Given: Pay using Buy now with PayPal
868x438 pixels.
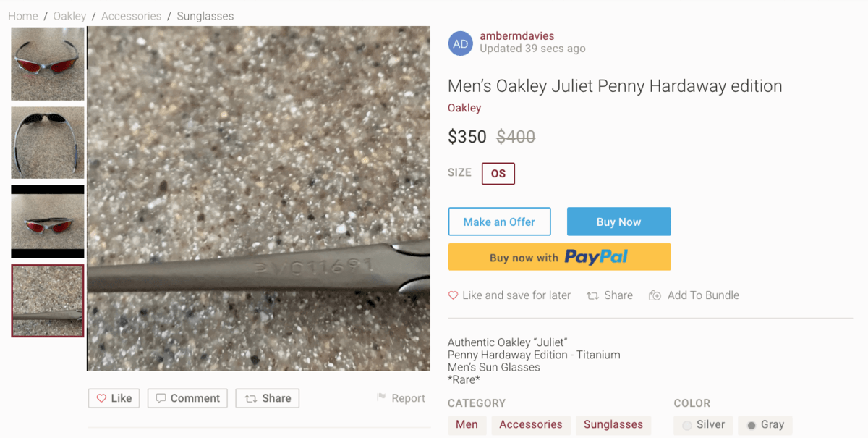Looking at the screenshot, I should coord(559,257).
